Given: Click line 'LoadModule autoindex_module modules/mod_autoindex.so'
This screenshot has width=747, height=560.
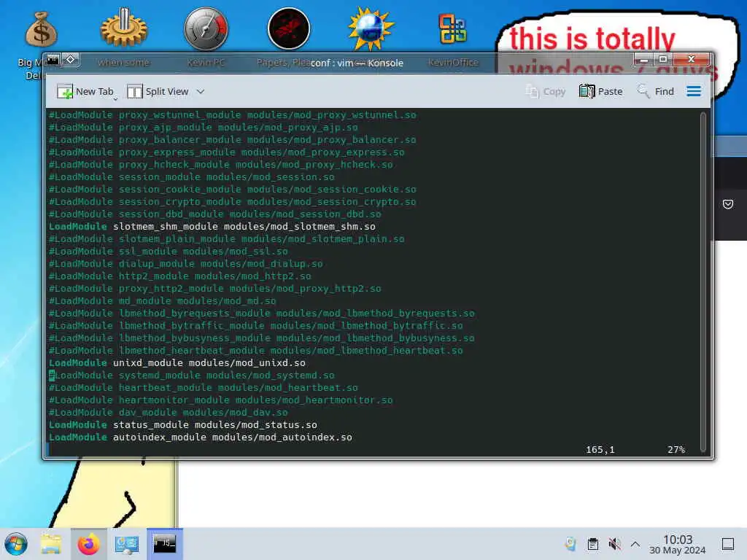Looking at the screenshot, I should point(201,437).
